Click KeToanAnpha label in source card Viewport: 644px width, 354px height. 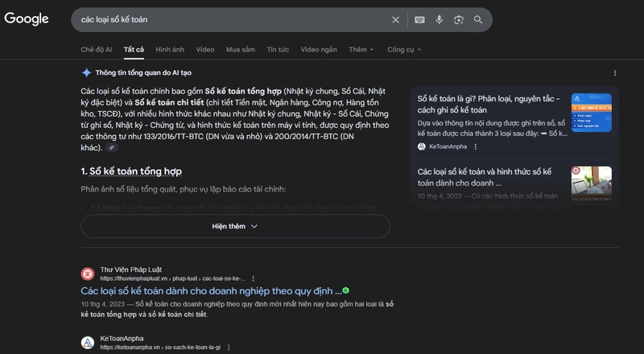click(x=448, y=146)
